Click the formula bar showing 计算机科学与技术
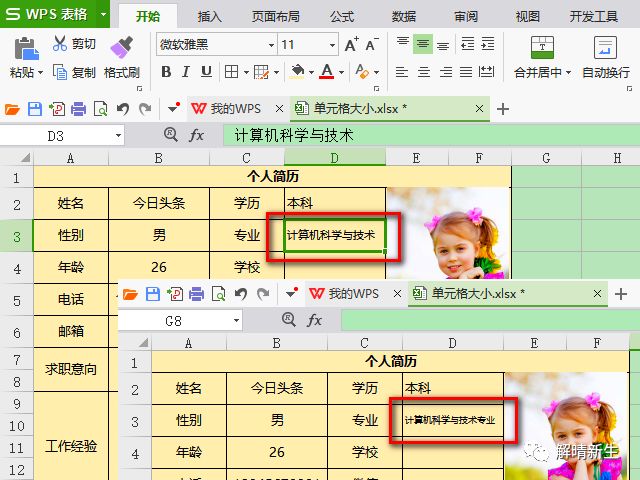Image resolution: width=640 pixels, height=480 pixels. tap(431, 135)
